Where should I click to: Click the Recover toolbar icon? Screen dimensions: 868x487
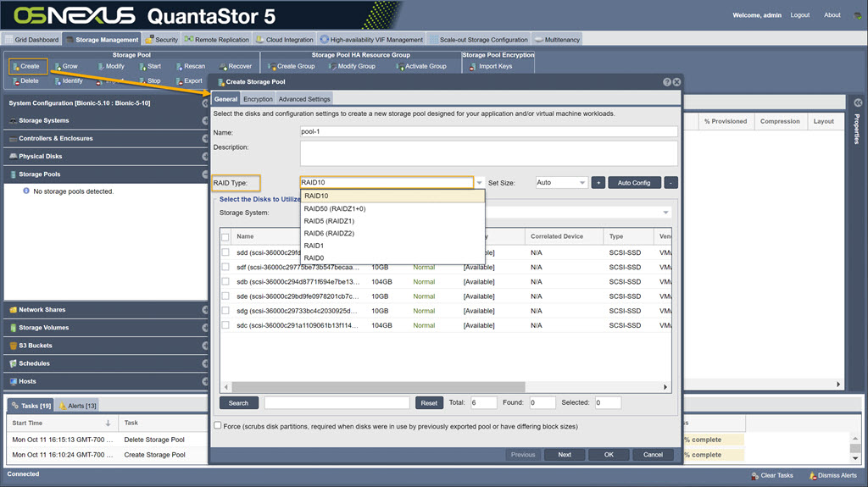point(223,66)
